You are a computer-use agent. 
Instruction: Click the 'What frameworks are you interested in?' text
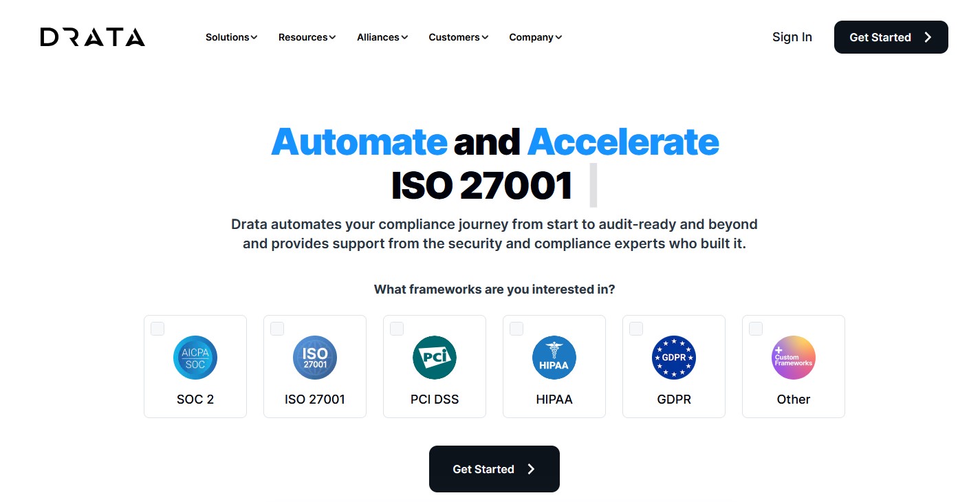click(x=494, y=290)
